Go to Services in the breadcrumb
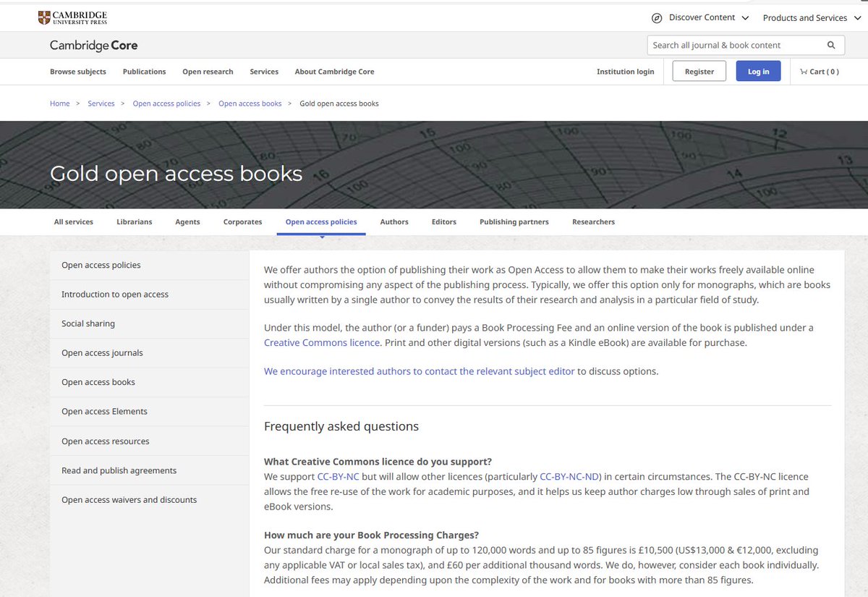 click(101, 103)
